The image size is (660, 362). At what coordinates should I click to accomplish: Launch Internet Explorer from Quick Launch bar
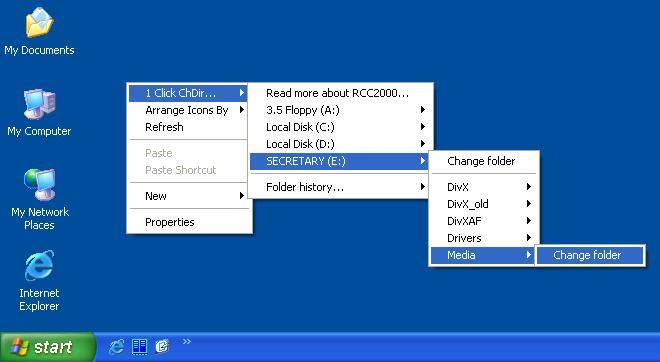116,346
